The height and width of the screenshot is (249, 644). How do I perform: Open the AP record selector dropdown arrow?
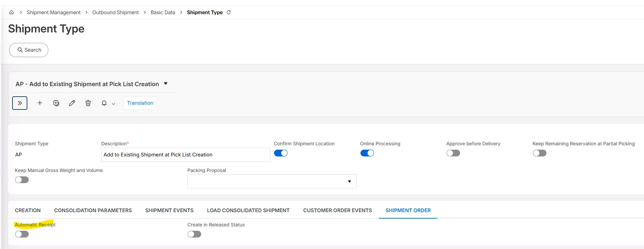(x=166, y=84)
